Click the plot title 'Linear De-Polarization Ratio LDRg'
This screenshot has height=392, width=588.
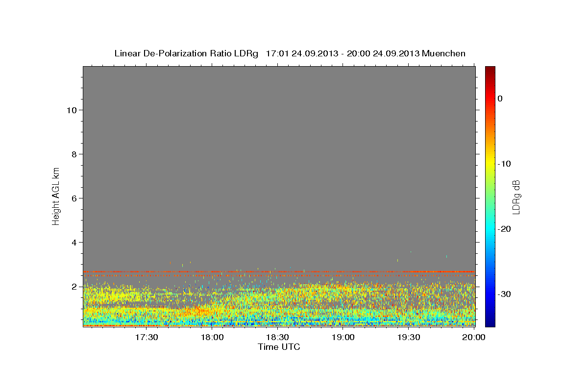pyautogui.click(x=186, y=53)
